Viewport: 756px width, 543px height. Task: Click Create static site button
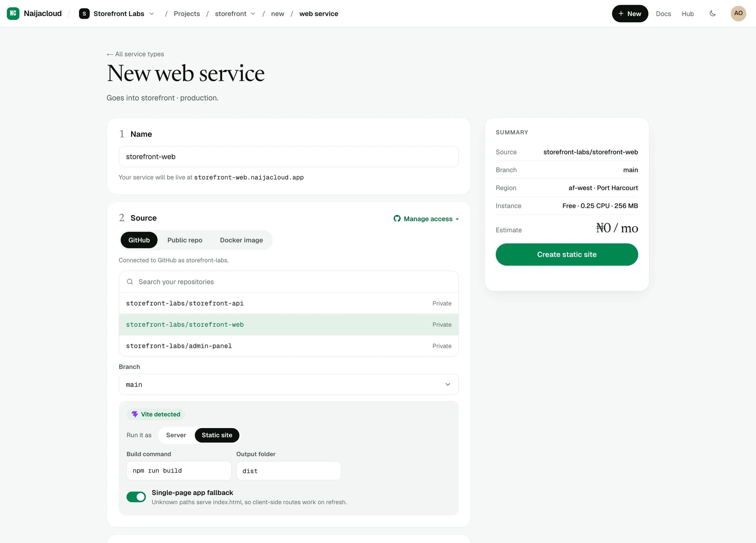[x=566, y=254]
